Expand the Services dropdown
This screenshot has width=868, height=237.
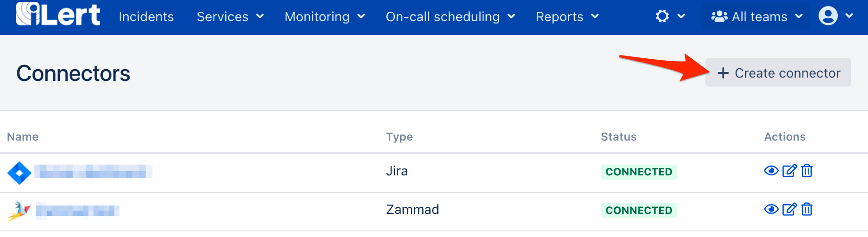(230, 17)
